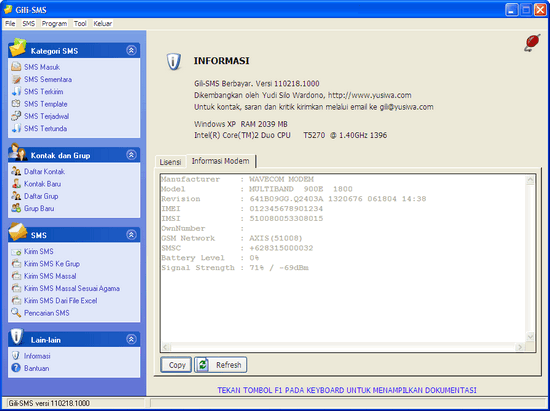Viewport: 550px width, 411px height.
Task: Click the Lain-lain shield header icon
Action: (16, 337)
